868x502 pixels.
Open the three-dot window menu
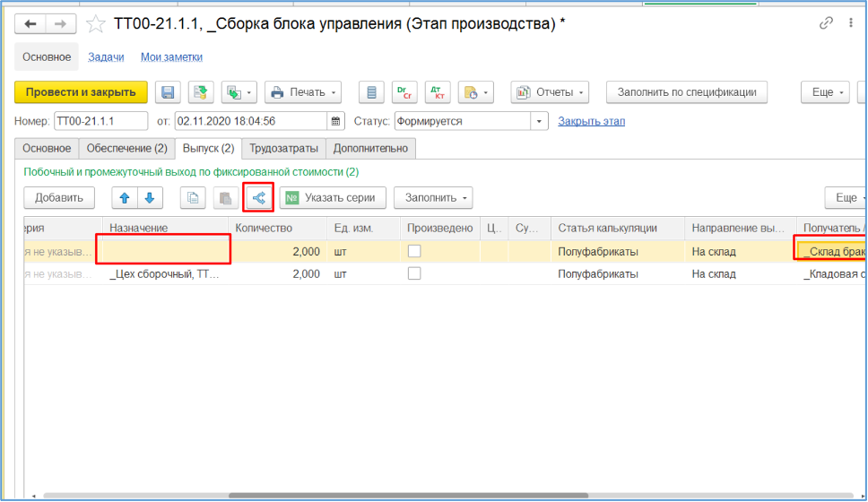[x=851, y=22]
